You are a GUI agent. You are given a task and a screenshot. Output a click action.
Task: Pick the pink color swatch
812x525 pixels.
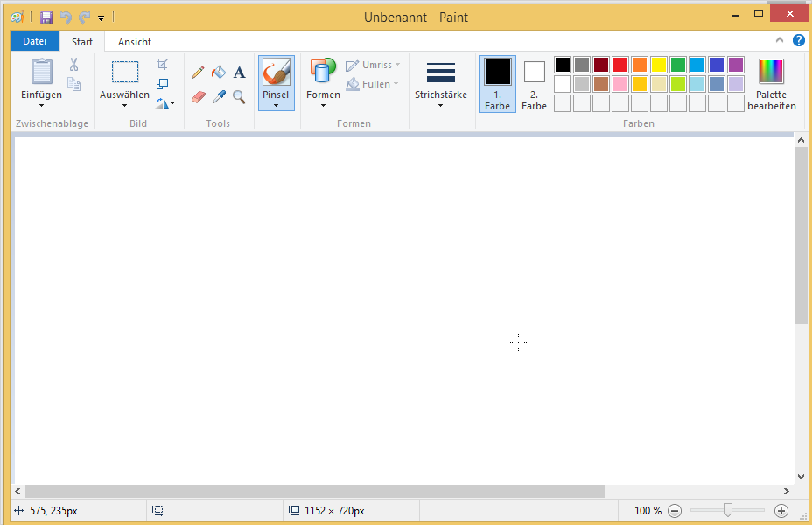pos(620,84)
